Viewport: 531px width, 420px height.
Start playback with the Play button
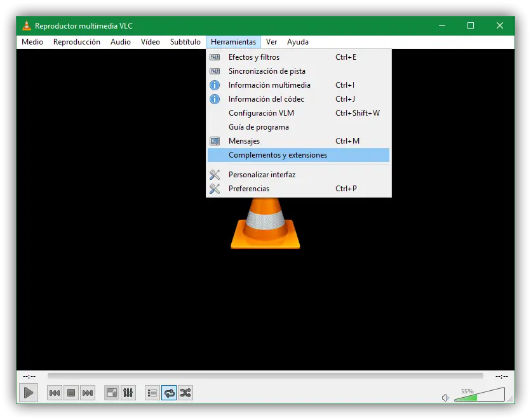coord(29,393)
